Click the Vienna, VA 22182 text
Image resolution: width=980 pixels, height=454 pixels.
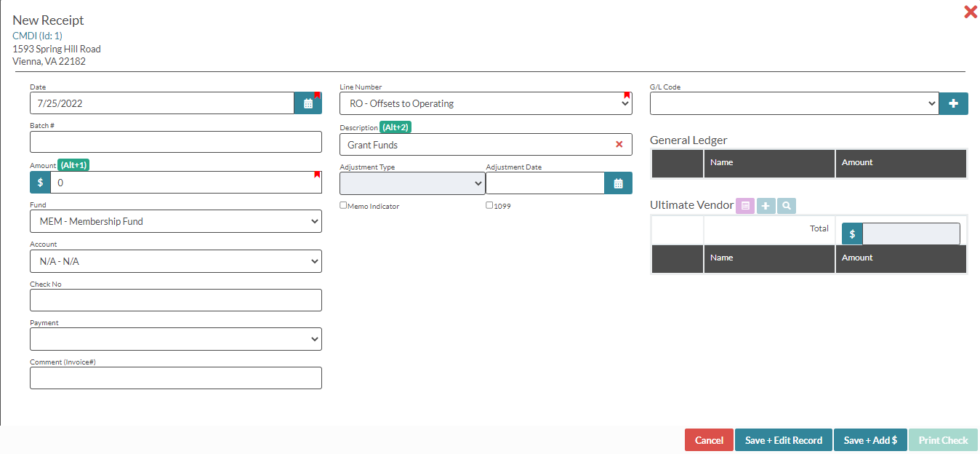tap(49, 61)
